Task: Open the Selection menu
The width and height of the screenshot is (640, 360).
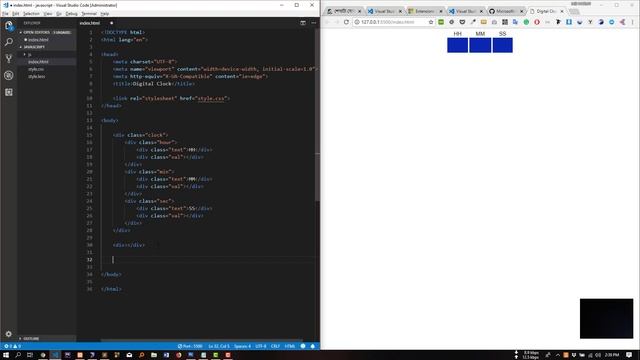Action: pyautogui.click(x=31, y=13)
